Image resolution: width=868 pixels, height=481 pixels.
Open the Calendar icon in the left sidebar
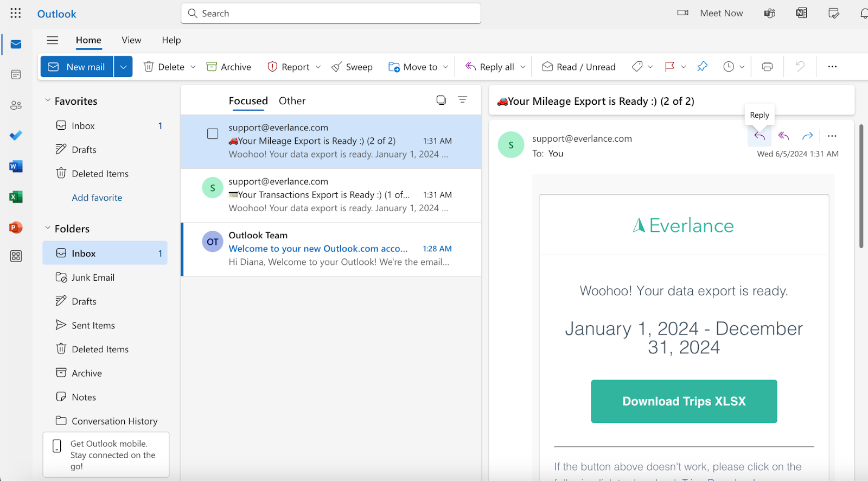tap(16, 74)
